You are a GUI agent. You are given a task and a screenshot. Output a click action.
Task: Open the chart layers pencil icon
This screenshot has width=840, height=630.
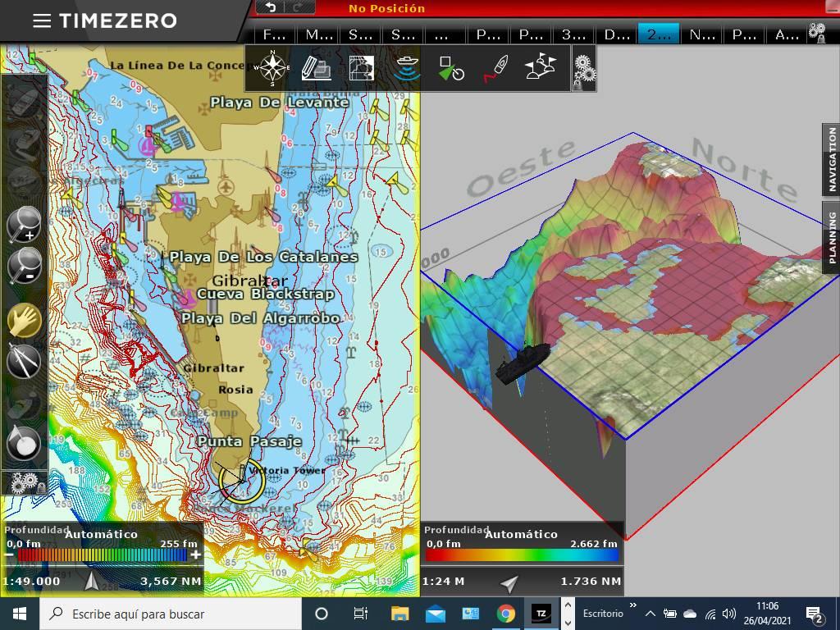[316, 67]
